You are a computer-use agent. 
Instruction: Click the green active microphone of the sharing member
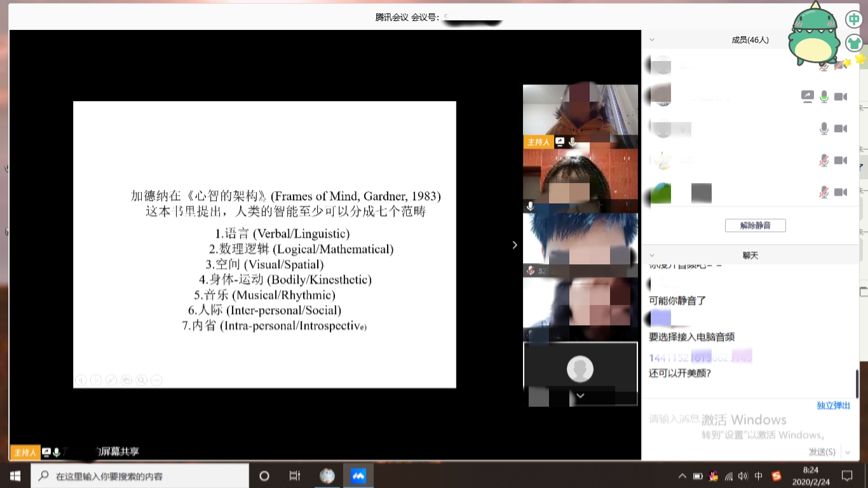point(824,97)
